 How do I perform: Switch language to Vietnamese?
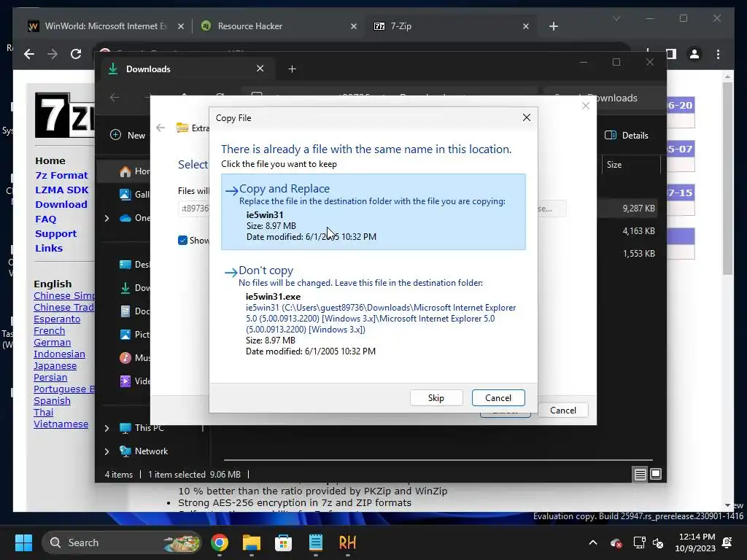[61, 424]
